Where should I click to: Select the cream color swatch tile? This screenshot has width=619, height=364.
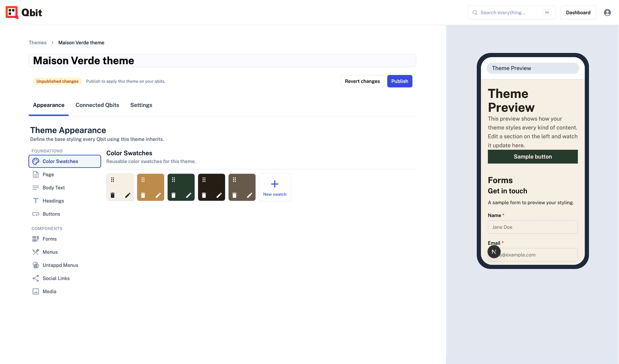120,188
